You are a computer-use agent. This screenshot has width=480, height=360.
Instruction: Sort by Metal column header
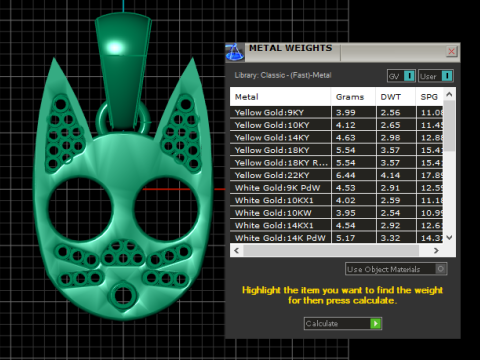tap(280, 97)
